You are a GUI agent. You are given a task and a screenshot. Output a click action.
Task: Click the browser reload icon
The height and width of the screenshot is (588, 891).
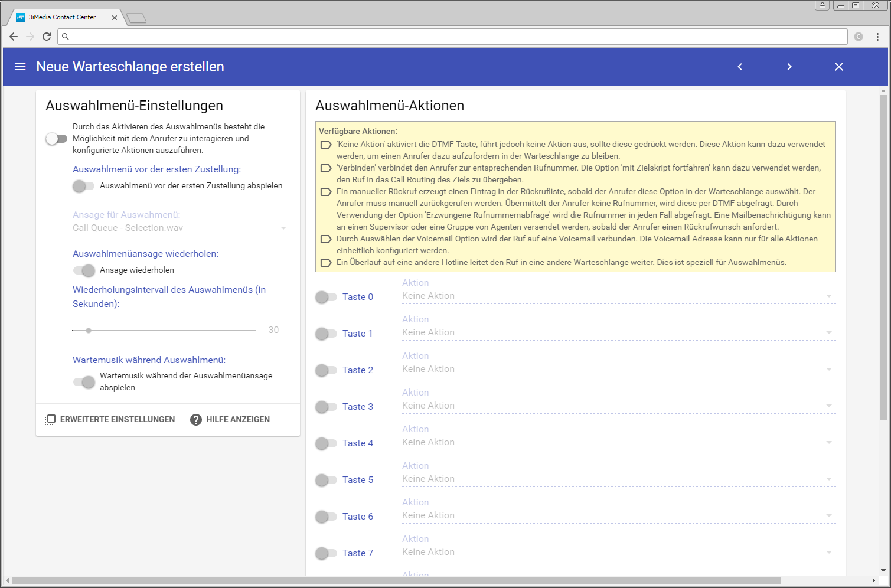tap(47, 37)
